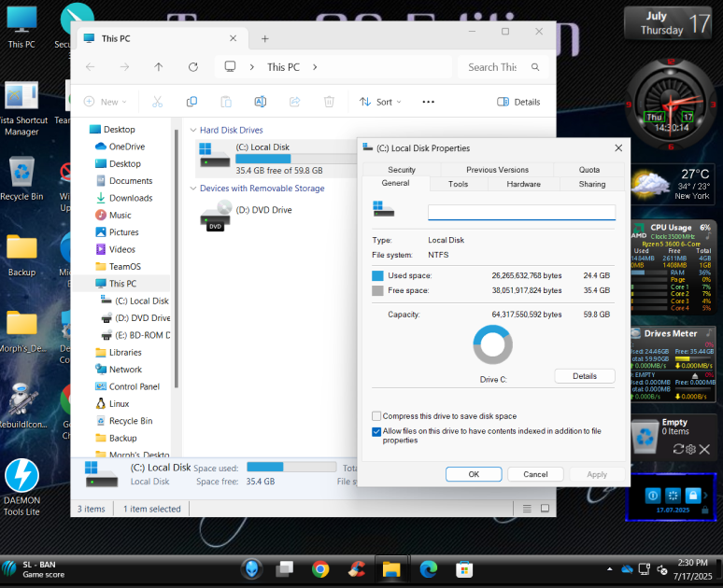Click the drive label text field
The width and height of the screenshot is (723, 588).
521,213
